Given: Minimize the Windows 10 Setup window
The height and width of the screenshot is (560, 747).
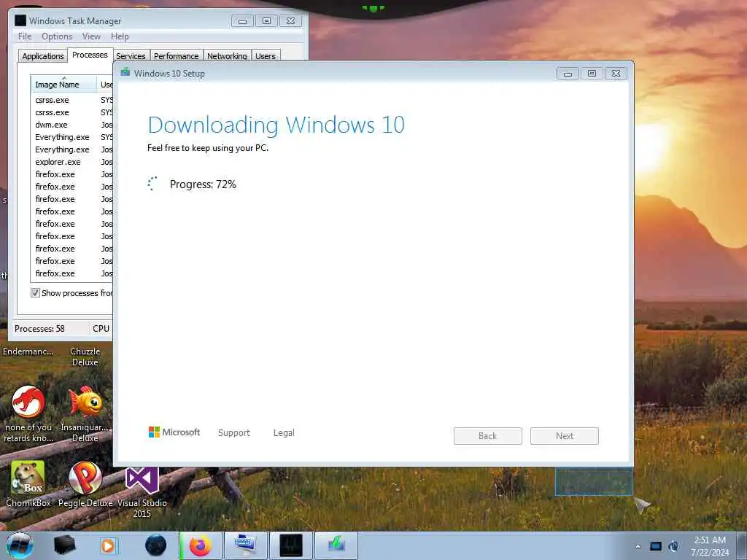Looking at the screenshot, I should coord(568,74).
